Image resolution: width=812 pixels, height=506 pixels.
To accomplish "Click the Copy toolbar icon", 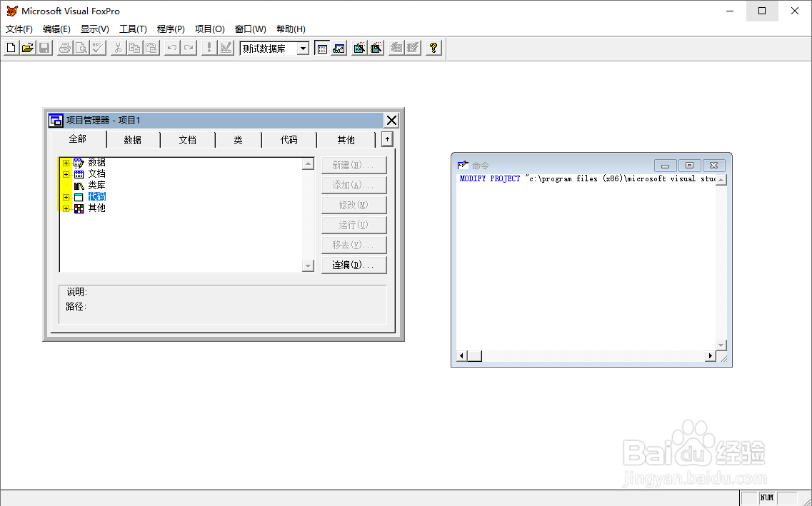I will tap(135, 48).
